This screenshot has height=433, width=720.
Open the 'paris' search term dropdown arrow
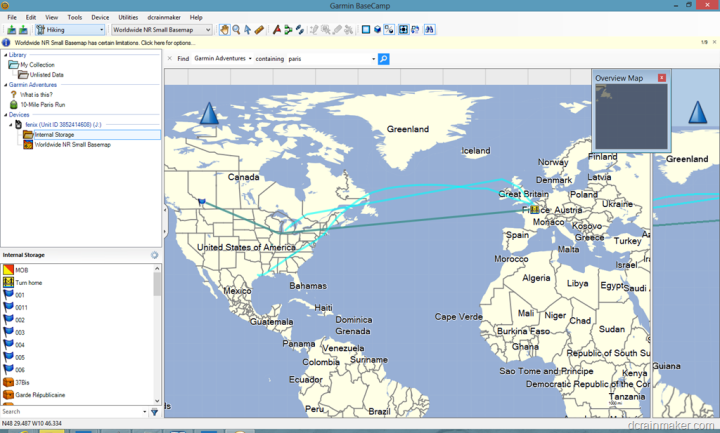click(373, 59)
